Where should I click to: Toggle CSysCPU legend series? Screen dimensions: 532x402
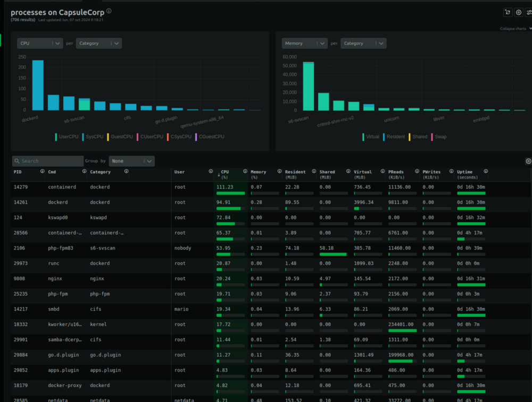click(179, 137)
